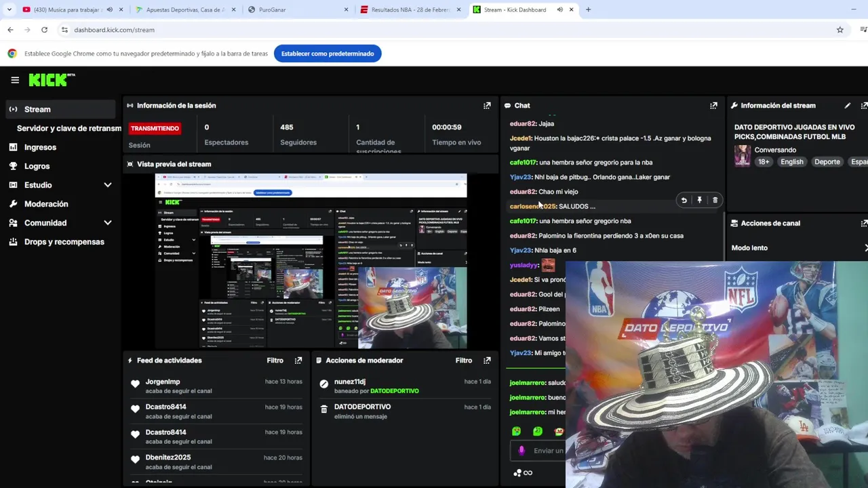Screen dimensions: 868x488
Task: Go to Ingresos in the sidebar
Action: point(40,147)
